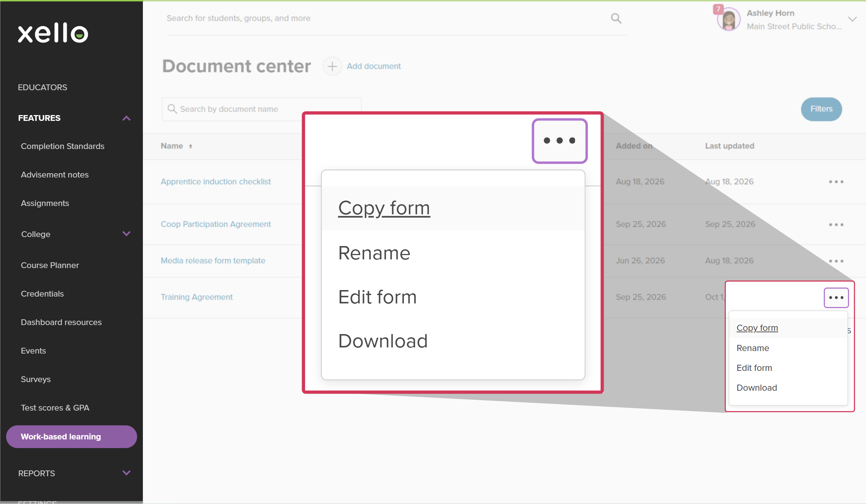Click the three-dot button in the Training Agreement row
Image resolution: width=866 pixels, height=504 pixels.
coord(836,298)
